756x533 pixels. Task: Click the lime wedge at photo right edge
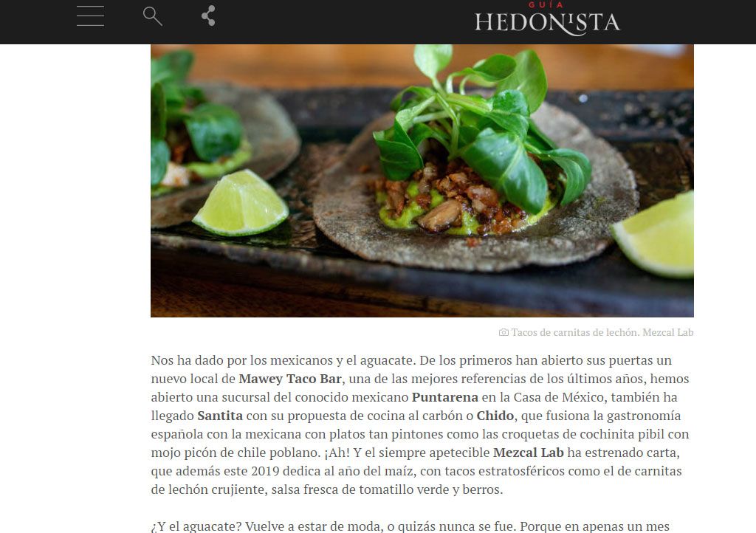(x=656, y=235)
